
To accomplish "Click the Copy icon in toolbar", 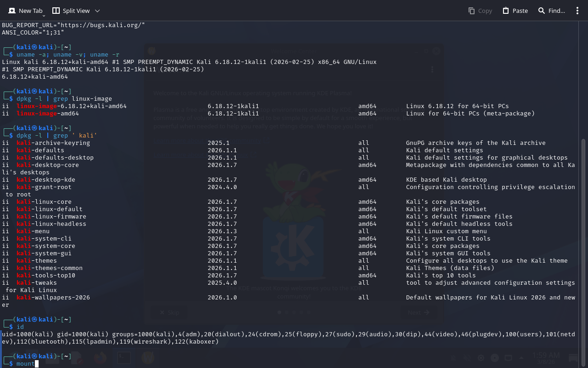I will pos(472,11).
